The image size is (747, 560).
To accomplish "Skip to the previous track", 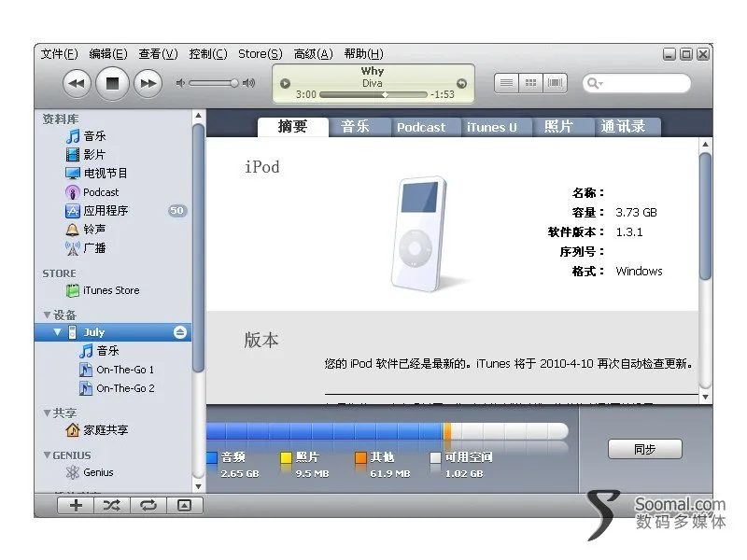I will (77, 84).
